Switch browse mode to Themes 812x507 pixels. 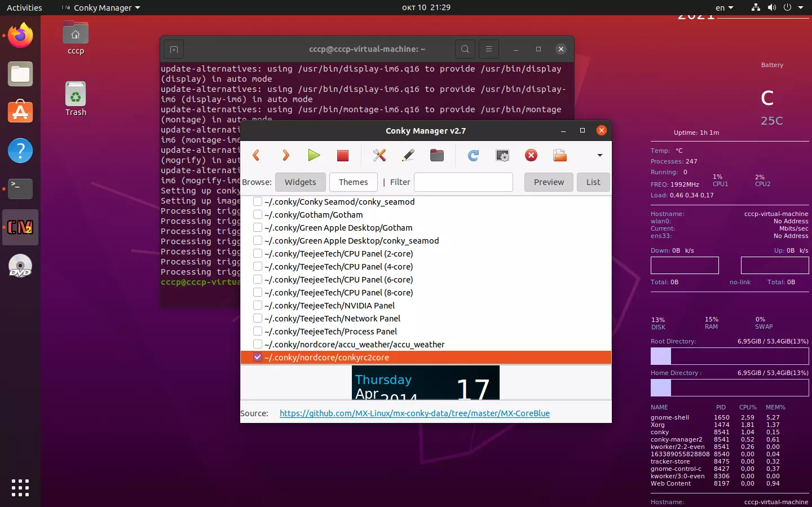(354, 182)
